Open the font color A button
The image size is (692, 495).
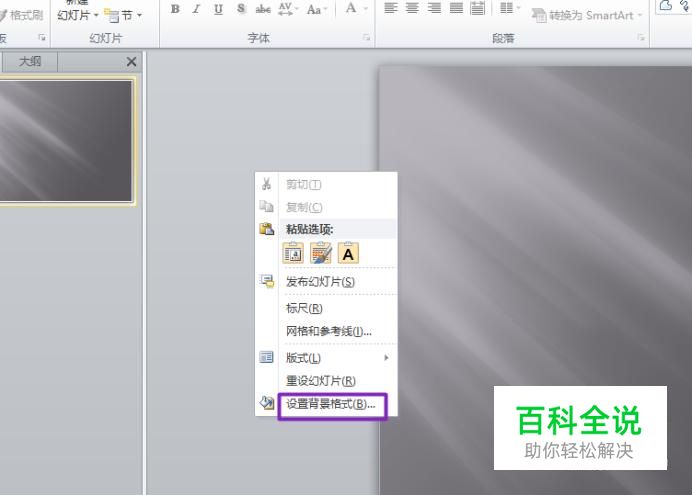(351, 8)
